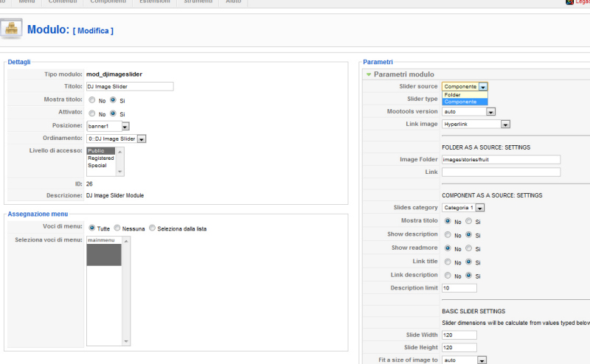This screenshot has height=364, width=590.
Task: Click the module box icon beside Modulo
Action: 11,29
